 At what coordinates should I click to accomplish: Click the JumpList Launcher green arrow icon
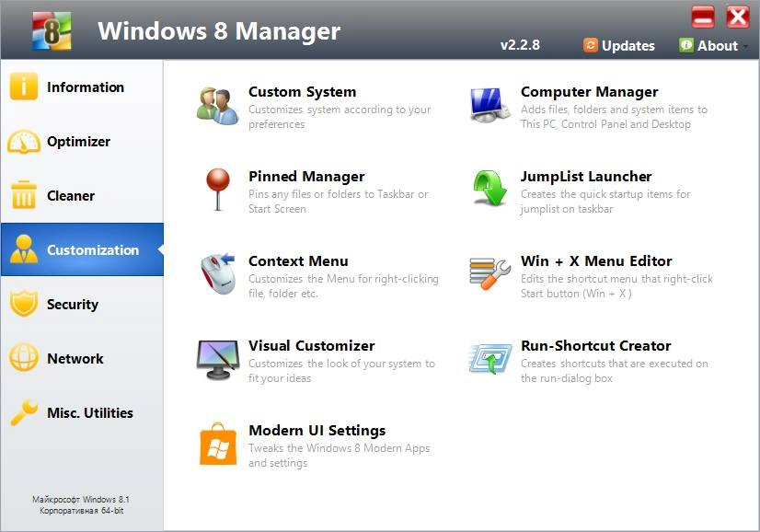tap(489, 188)
